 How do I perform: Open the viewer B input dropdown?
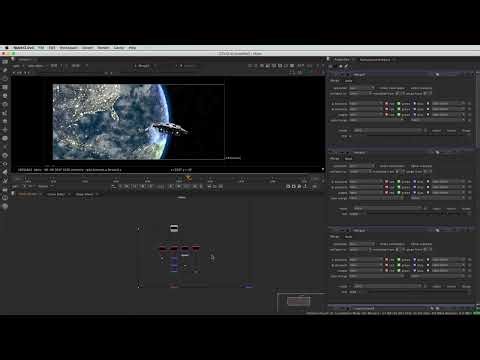(189, 66)
